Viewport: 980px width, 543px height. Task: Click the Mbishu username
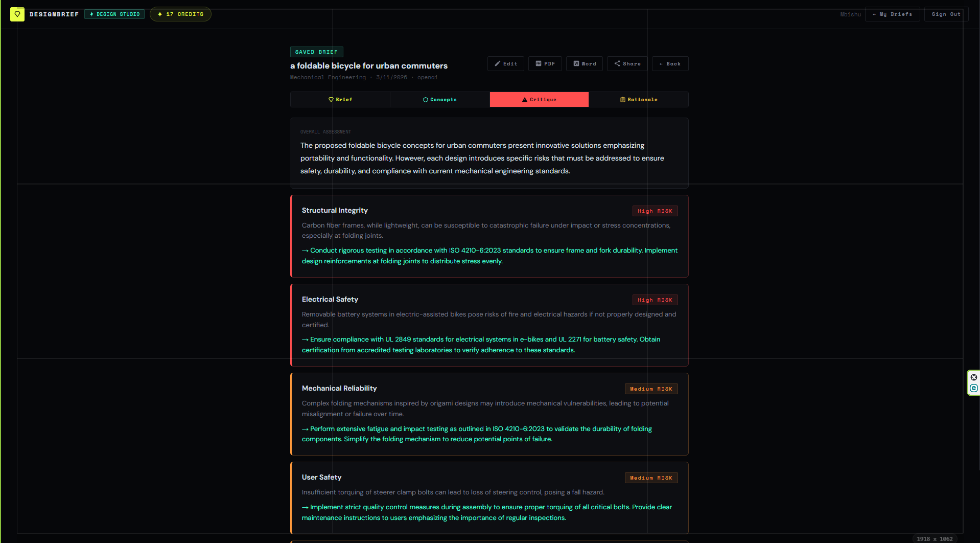(x=850, y=14)
